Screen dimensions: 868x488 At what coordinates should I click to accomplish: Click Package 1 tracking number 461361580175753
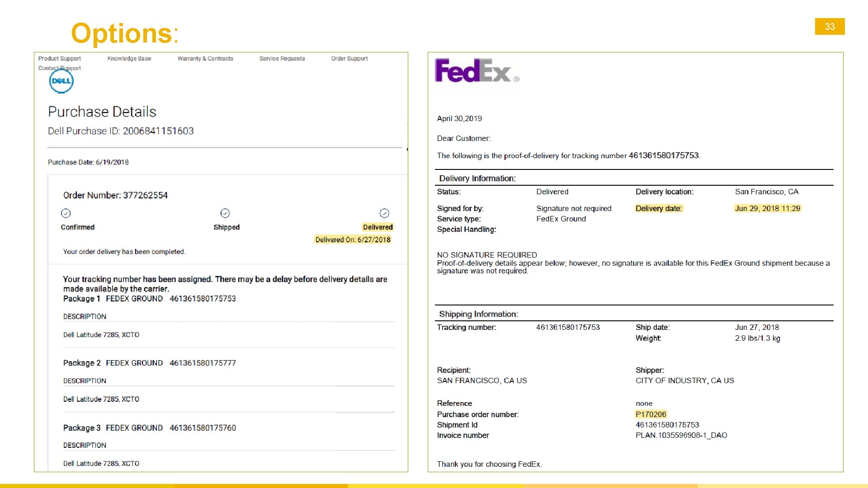(x=203, y=299)
